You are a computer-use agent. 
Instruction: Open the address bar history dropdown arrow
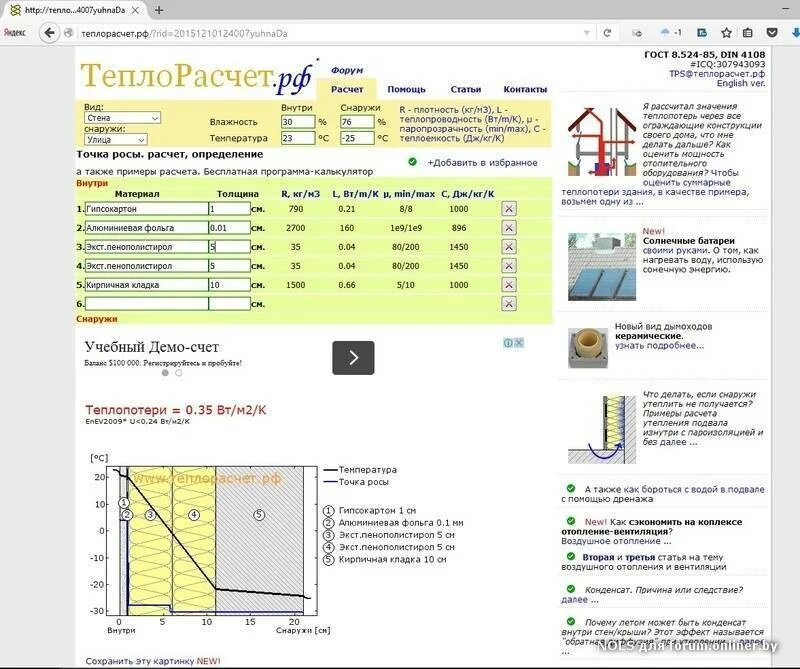(587, 33)
